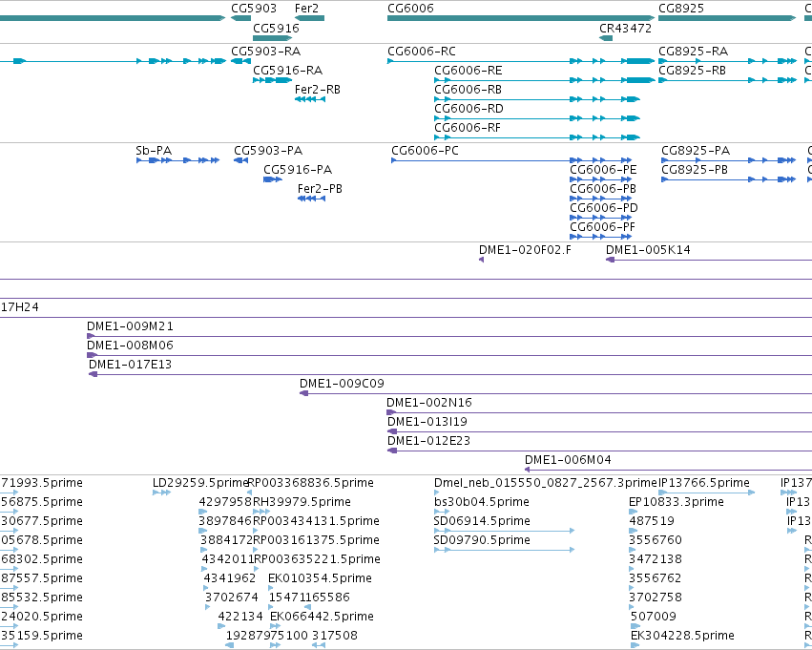Click the CR43472 gene label

[x=626, y=28]
